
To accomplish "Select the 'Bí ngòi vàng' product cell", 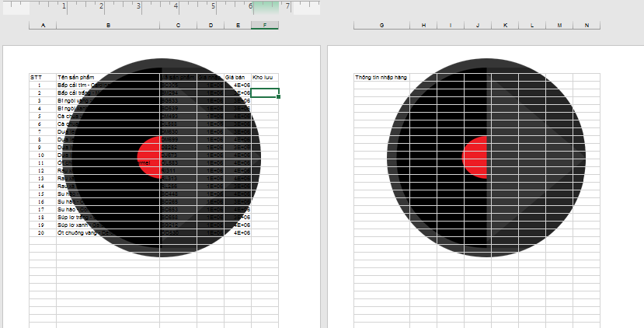I will click(108, 101).
